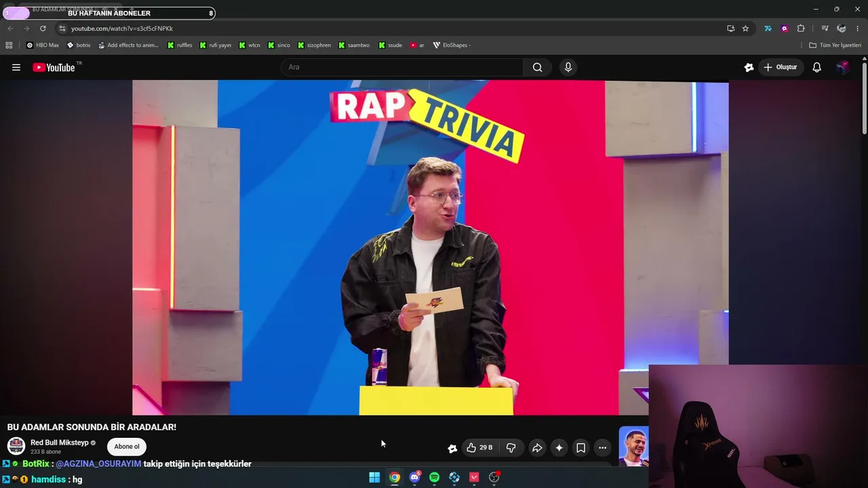Open the sizophren bookmark
Screen dimensions: 868x488
pos(315,45)
